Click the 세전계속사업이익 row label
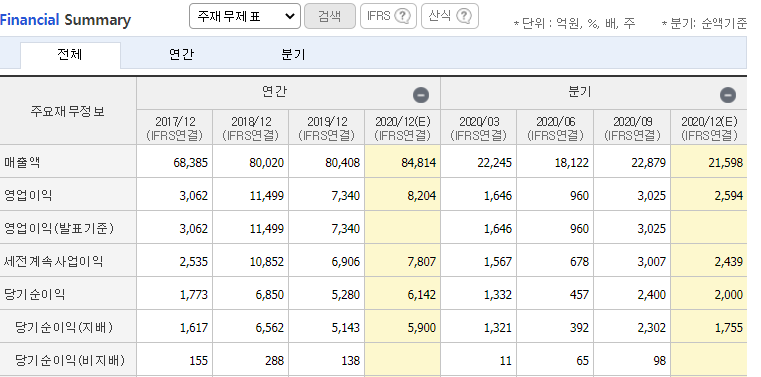Viewport: 761px width, 377px height. pos(53,262)
